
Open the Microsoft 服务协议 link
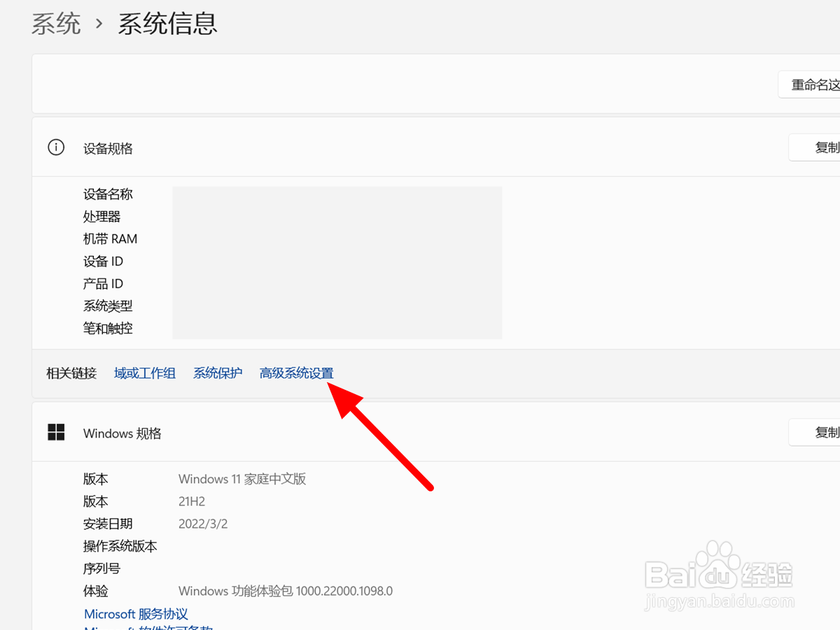click(136, 614)
